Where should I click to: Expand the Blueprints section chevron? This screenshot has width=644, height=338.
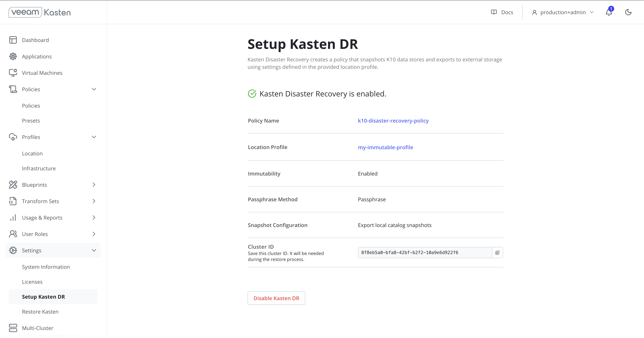pyautogui.click(x=94, y=185)
